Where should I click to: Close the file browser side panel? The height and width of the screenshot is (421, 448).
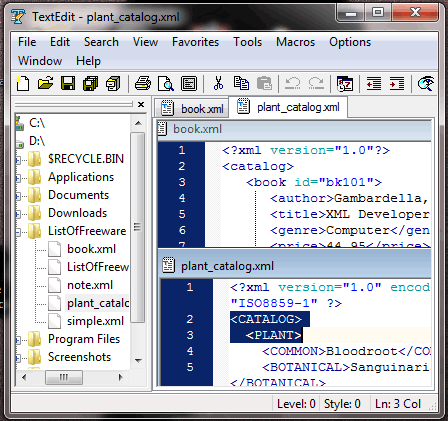(x=141, y=105)
